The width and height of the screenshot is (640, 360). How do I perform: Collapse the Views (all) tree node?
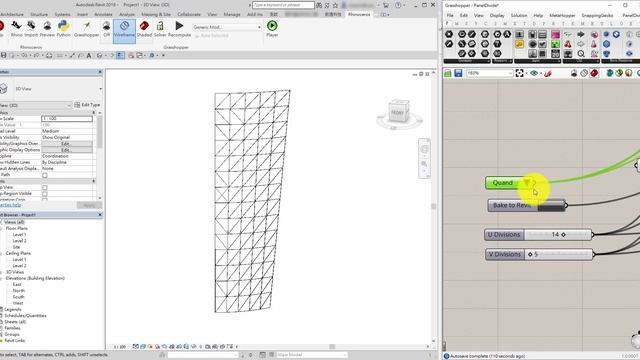[1, 222]
